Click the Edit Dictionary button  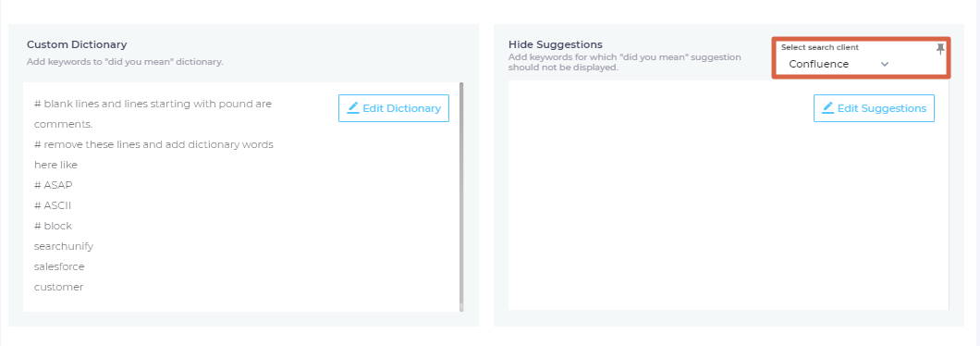(x=394, y=108)
